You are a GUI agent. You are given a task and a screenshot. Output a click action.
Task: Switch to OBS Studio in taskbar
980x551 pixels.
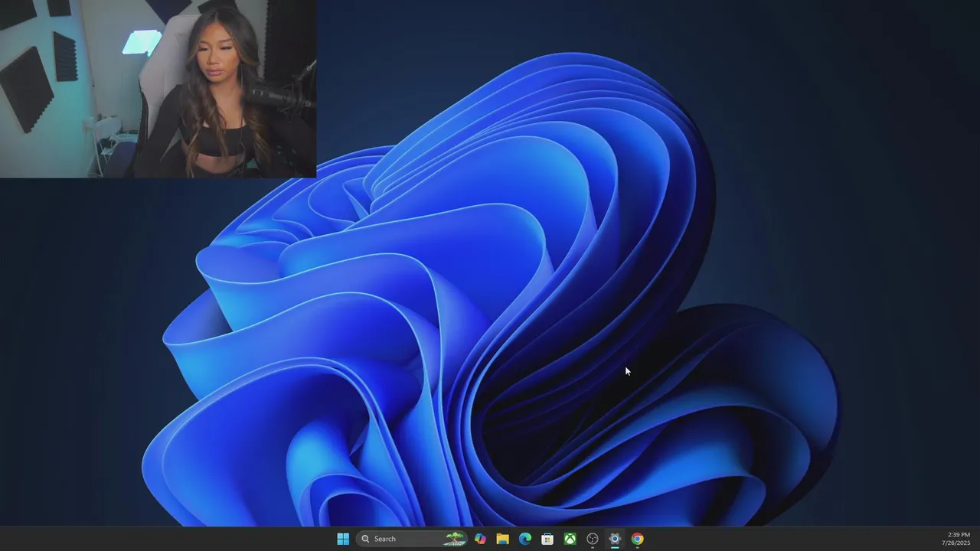coord(593,539)
